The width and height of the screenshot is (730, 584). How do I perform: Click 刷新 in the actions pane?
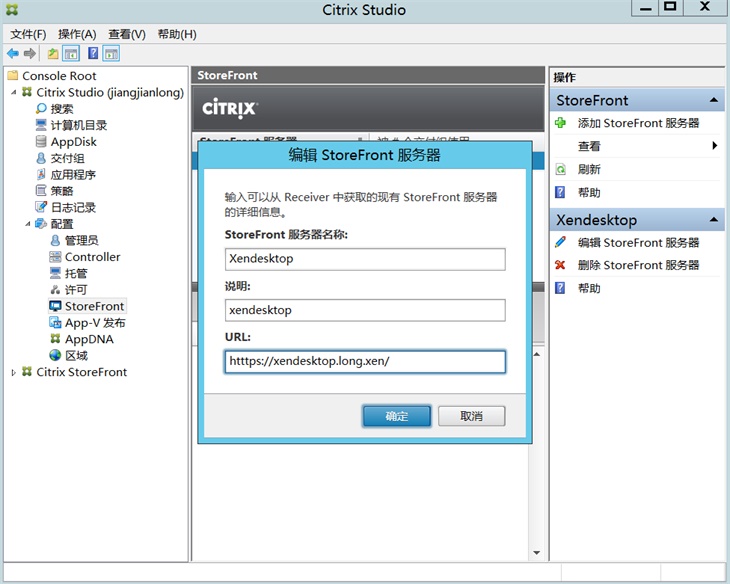pyautogui.click(x=589, y=169)
